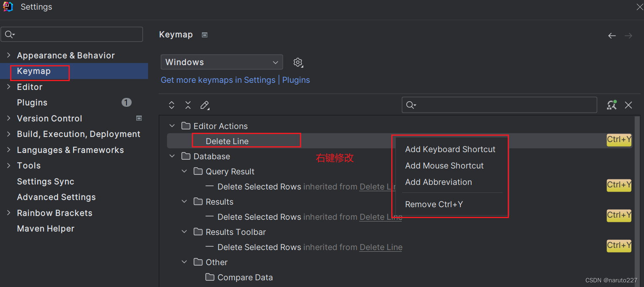Expand the Tools section chevron
This screenshot has height=287, width=644.
pos(9,166)
